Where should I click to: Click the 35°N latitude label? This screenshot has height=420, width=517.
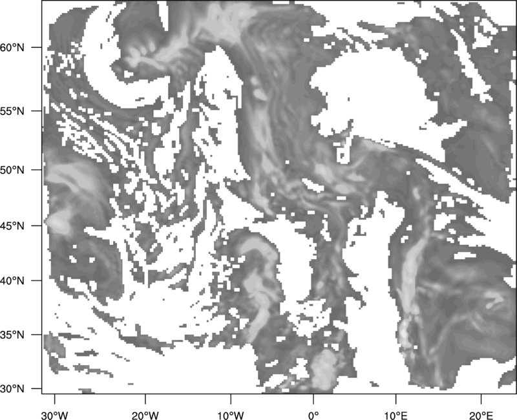click(x=12, y=335)
